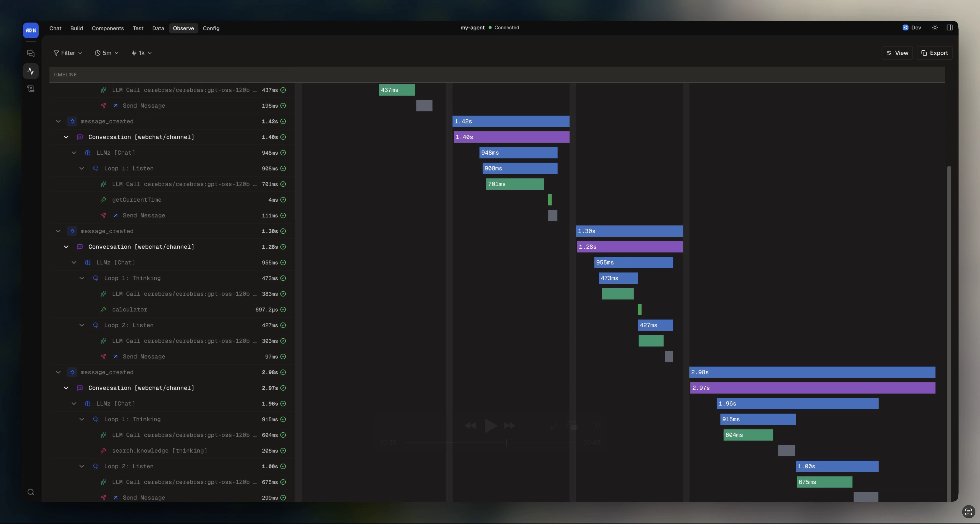The image size is (980, 524).
Task: Click the faded play button overlay
Action: (x=490, y=425)
